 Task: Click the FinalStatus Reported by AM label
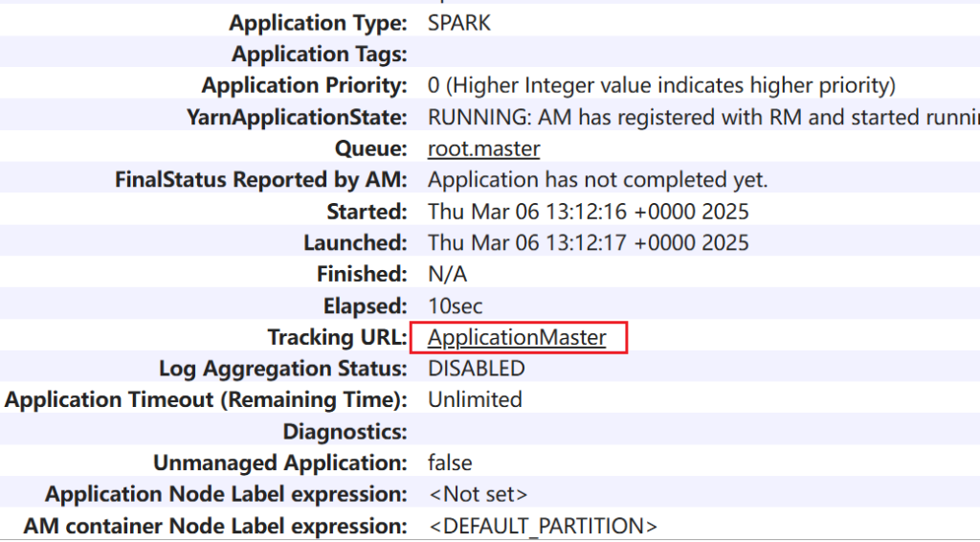261,180
